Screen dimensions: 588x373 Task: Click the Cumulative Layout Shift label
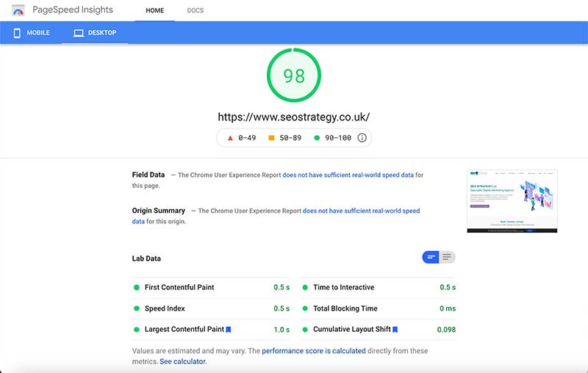click(x=352, y=330)
